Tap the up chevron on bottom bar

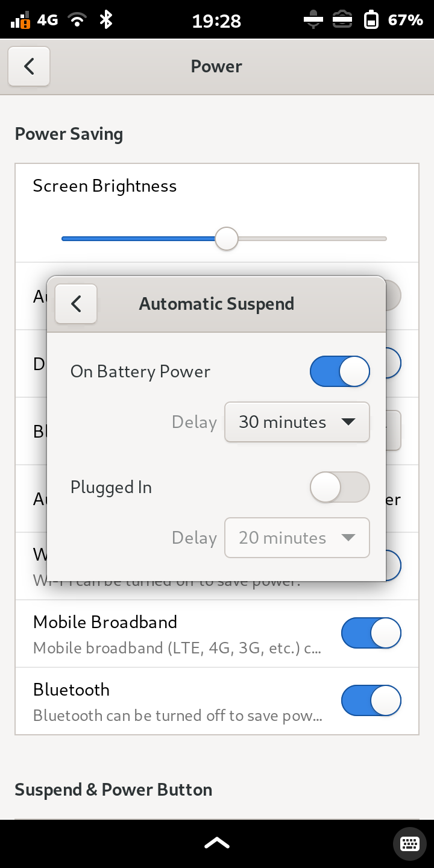(217, 843)
